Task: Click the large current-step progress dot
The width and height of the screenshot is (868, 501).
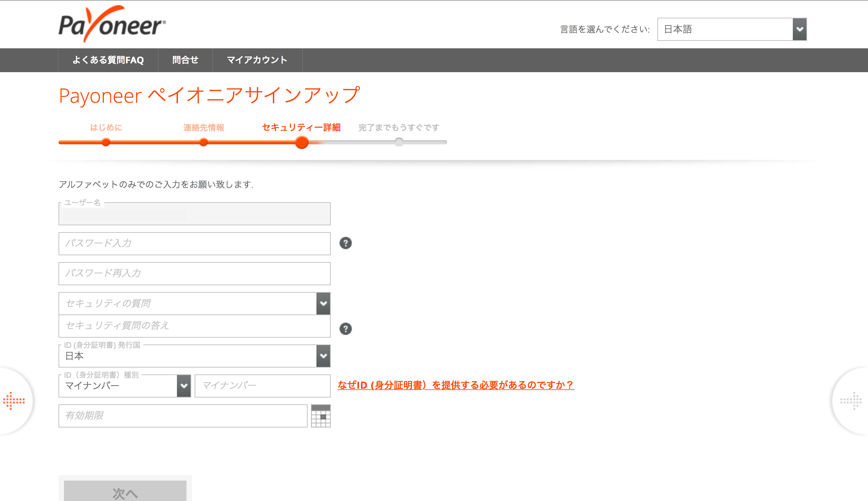Action: 301,143
